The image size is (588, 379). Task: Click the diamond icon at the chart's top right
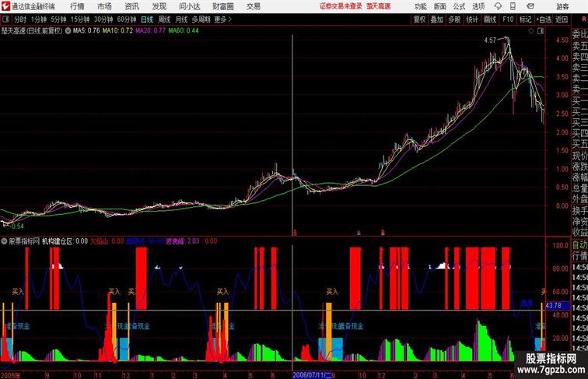click(531, 31)
